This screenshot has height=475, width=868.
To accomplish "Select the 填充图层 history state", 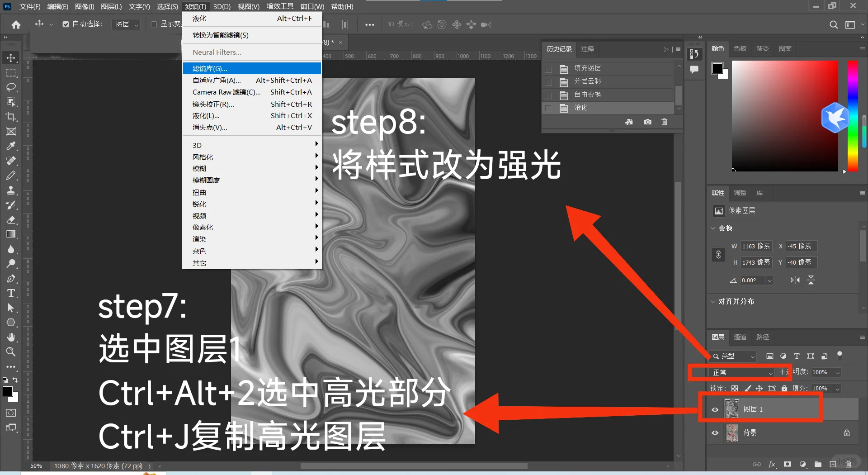I will (608, 68).
